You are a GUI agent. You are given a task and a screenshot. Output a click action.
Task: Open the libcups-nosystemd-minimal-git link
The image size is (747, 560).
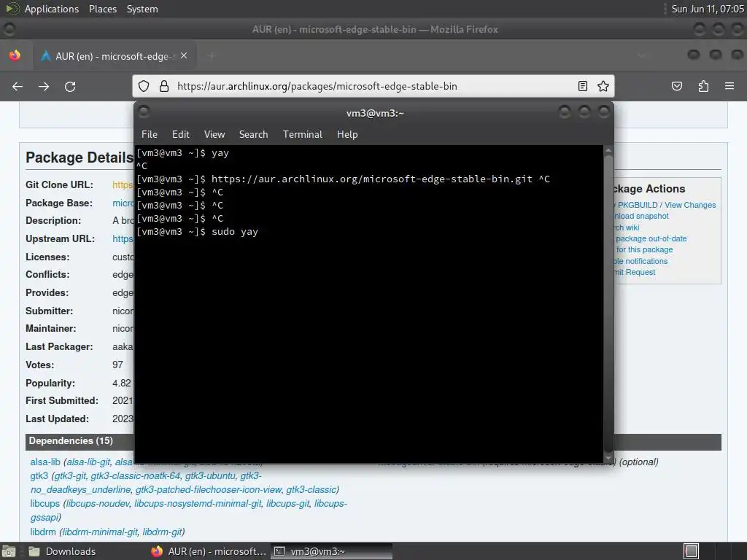[198, 503]
